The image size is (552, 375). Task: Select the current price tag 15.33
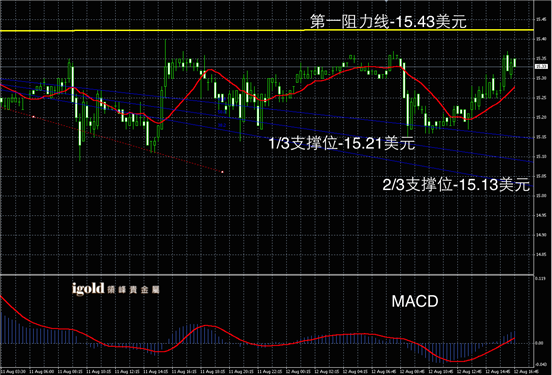coord(541,67)
